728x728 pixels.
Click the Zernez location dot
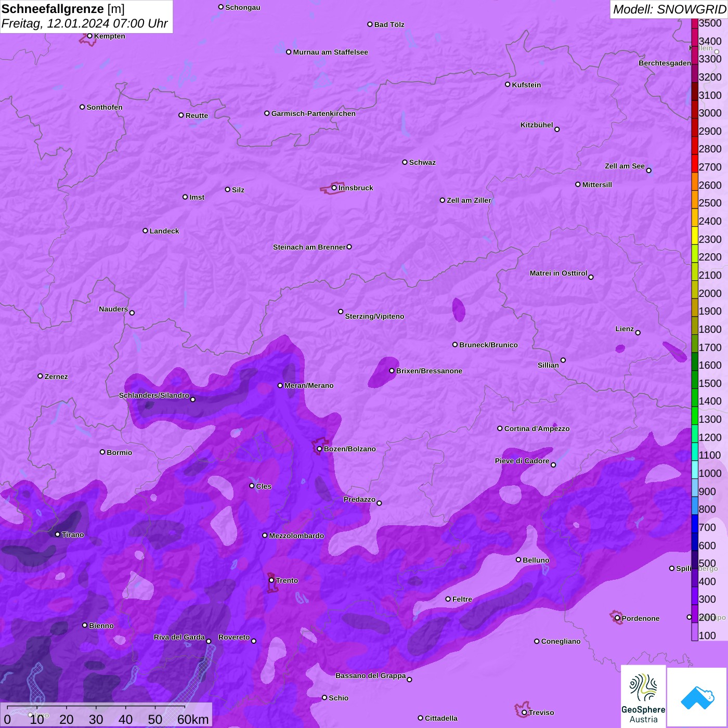(x=41, y=376)
